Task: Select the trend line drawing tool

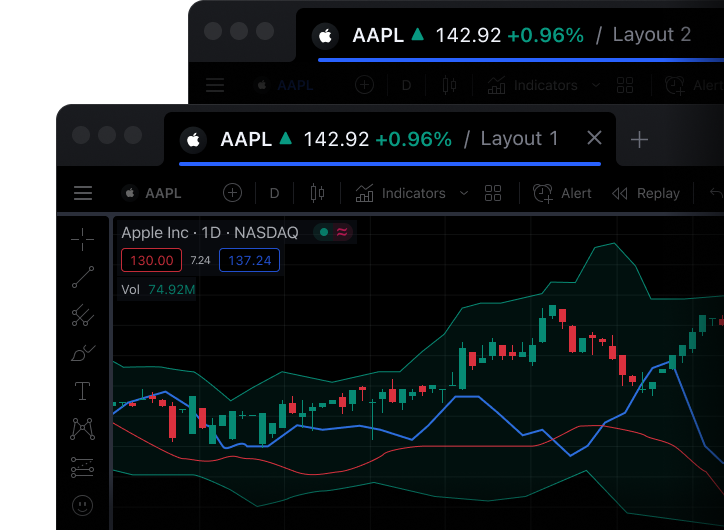Action: point(83,277)
